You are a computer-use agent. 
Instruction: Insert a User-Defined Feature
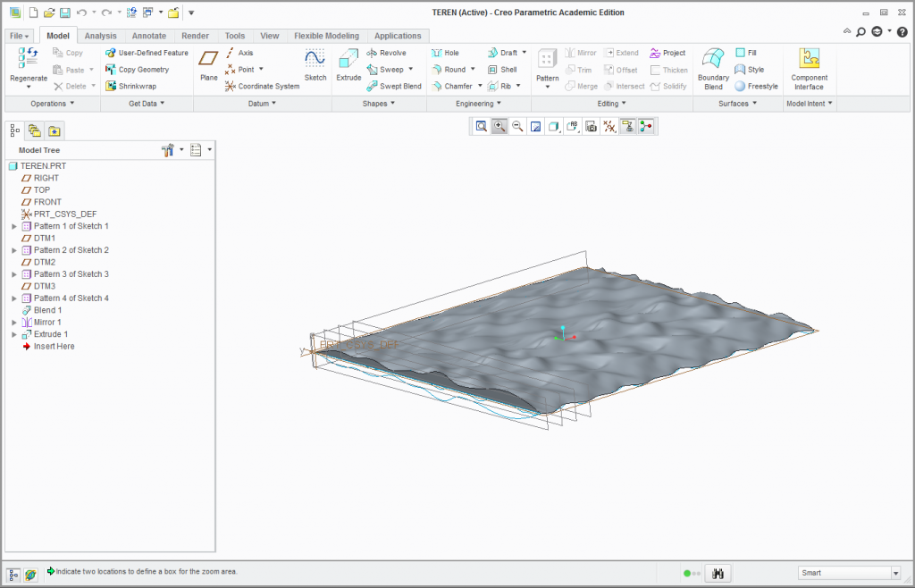147,53
